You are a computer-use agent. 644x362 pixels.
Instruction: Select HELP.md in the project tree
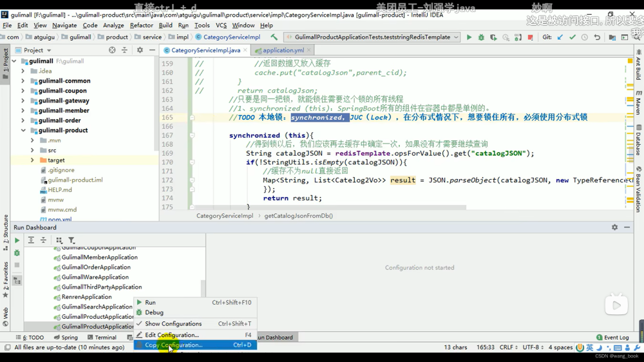click(60, 190)
